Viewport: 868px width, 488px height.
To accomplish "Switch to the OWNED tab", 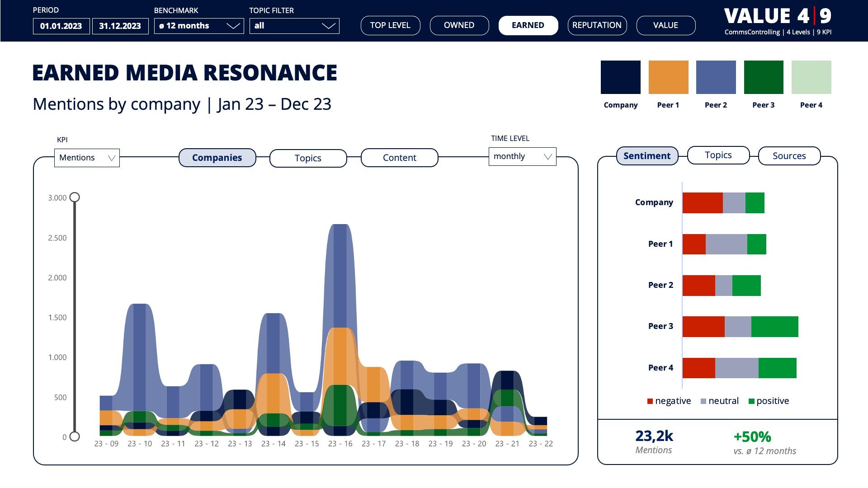I will pos(459,25).
